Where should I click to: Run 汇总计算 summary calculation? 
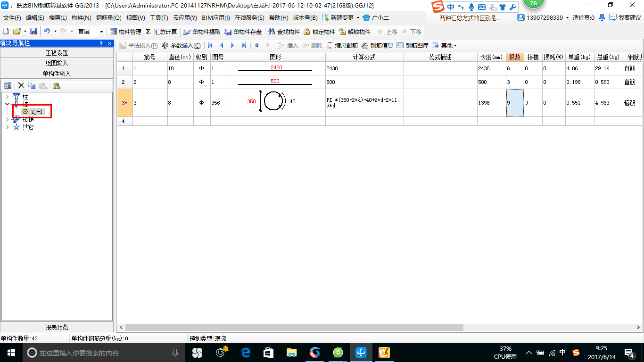pyautogui.click(x=161, y=32)
